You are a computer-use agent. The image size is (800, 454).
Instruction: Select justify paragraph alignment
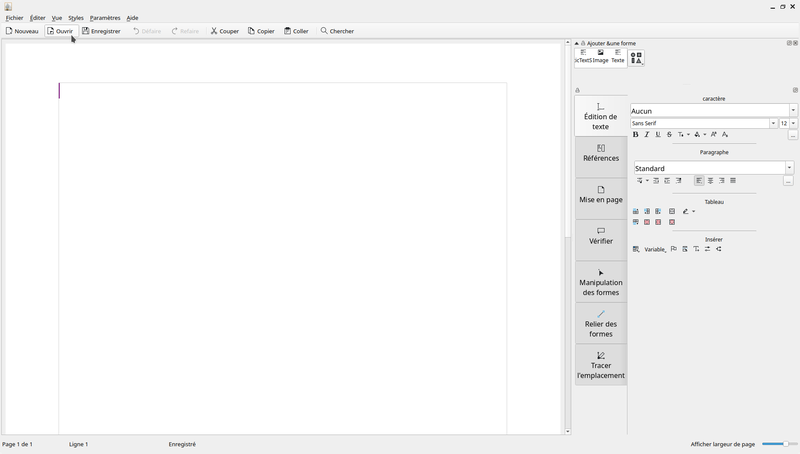[733, 181]
